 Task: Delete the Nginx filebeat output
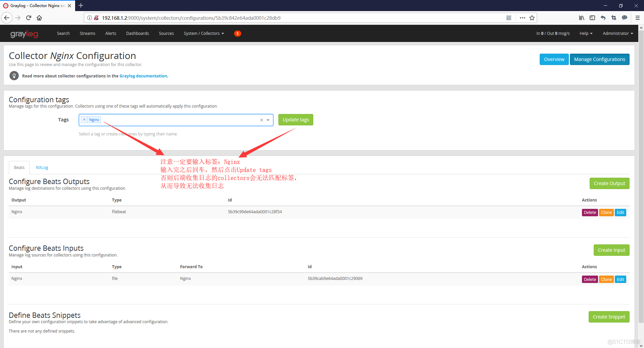click(x=590, y=213)
